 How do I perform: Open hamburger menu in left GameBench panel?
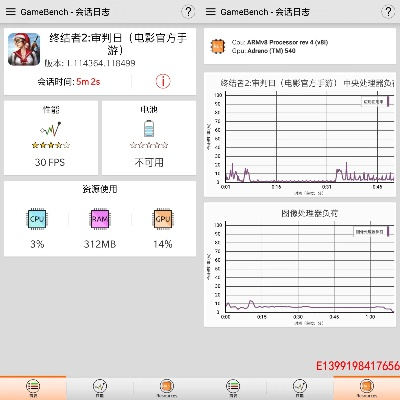pos(11,12)
